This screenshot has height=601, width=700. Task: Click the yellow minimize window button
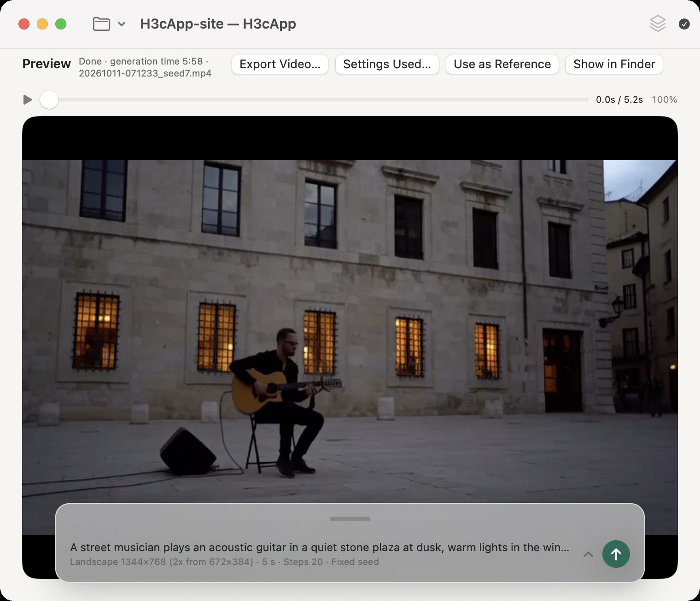(x=42, y=24)
